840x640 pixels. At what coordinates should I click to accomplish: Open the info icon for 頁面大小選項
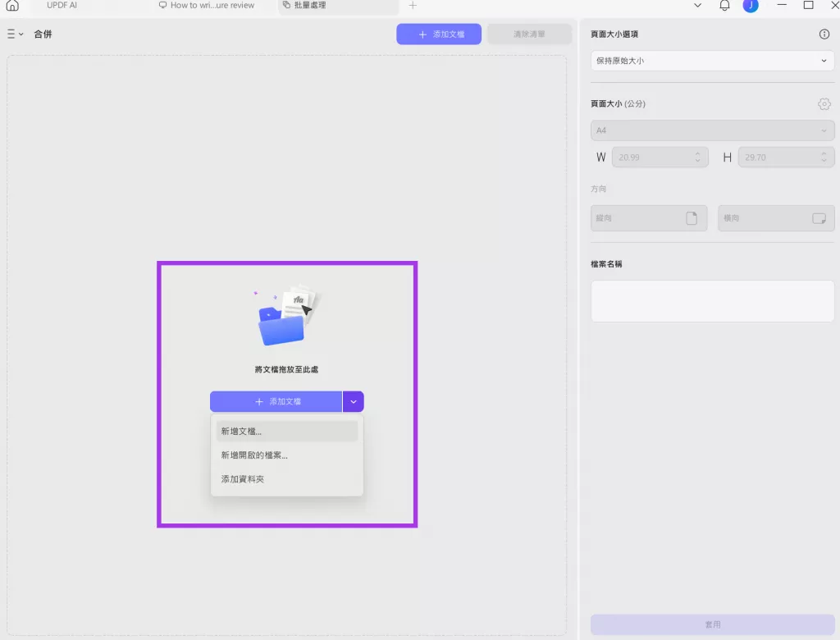pyautogui.click(x=824, y=34)
